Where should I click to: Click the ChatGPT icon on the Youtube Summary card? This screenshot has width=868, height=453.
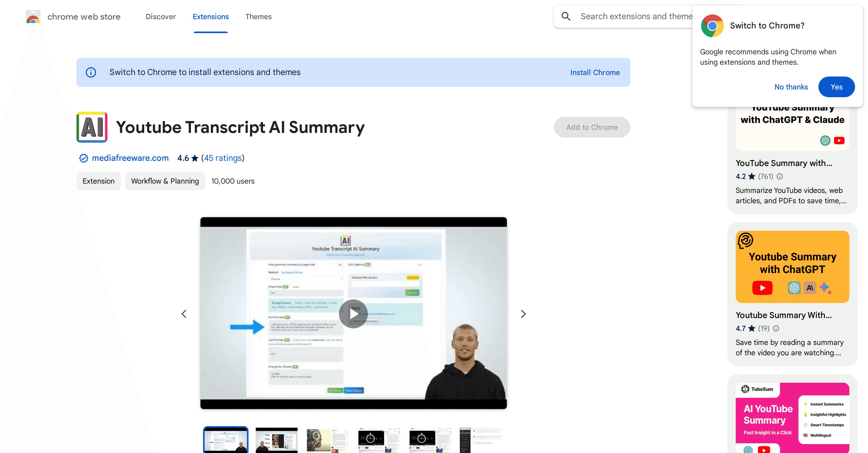[794, 288]
